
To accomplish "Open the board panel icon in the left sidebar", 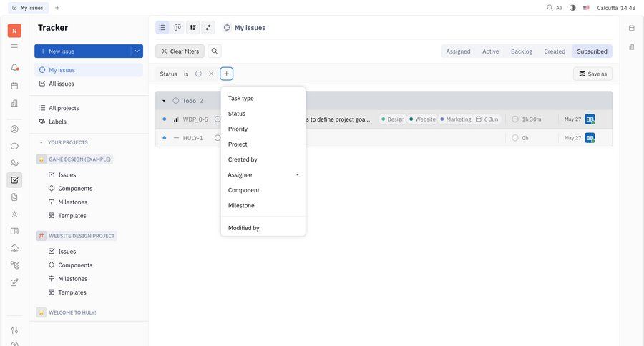I will 14,231.
